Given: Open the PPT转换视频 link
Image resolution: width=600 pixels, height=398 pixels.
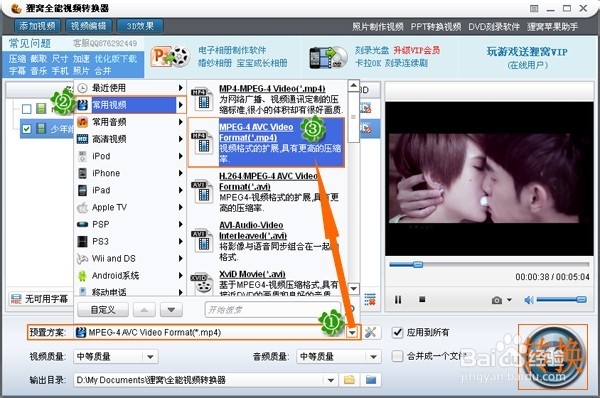Looking at the screenshot, I should tap(435, 27).
